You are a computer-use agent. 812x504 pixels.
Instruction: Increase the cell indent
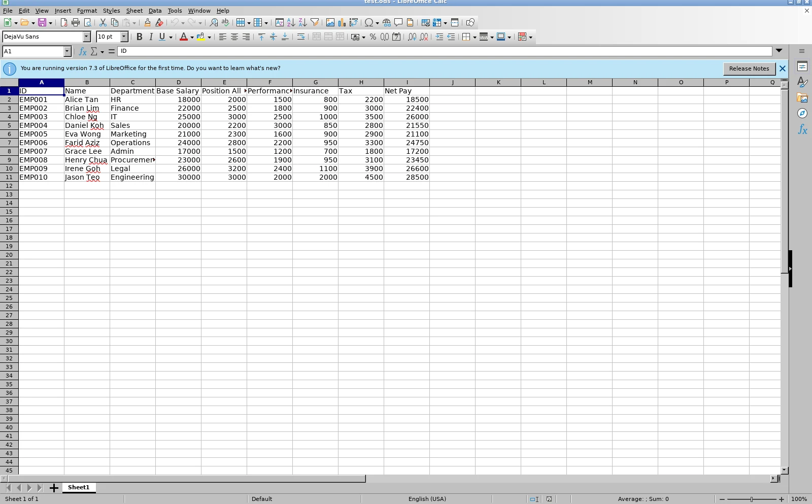click(439, 37)
